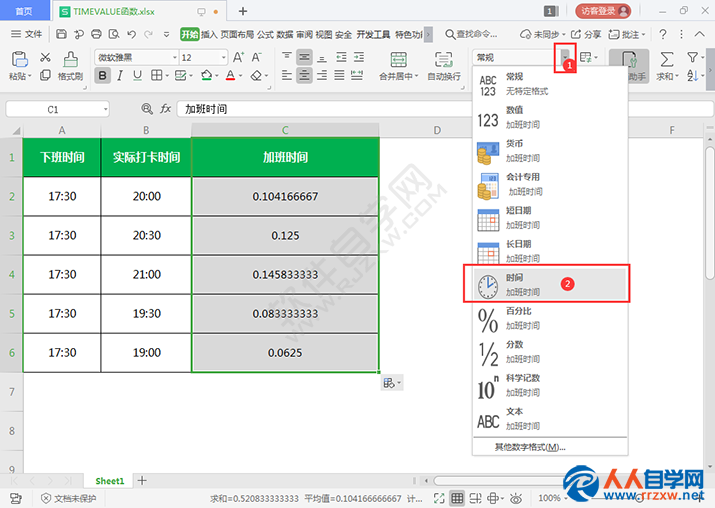This screenshot has height=508, width=715.
Task: Open a new document tab with plus
Action: [x=243, y=11]
